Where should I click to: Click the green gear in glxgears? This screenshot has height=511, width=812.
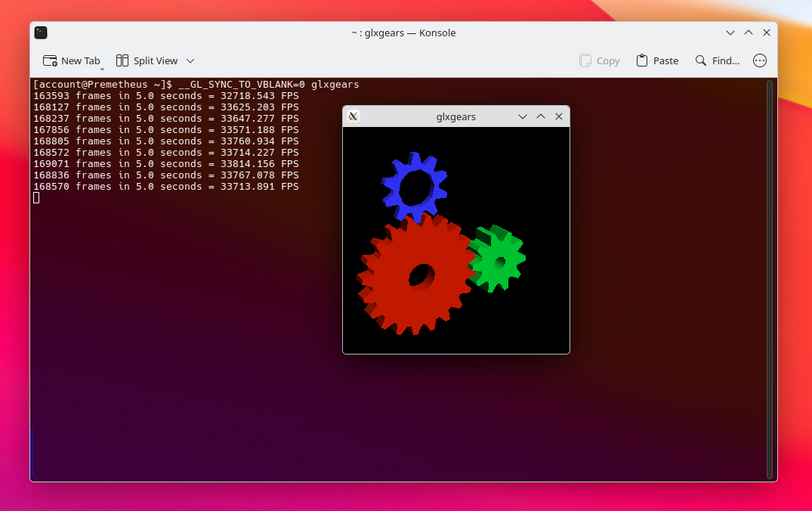click(499, 259)
